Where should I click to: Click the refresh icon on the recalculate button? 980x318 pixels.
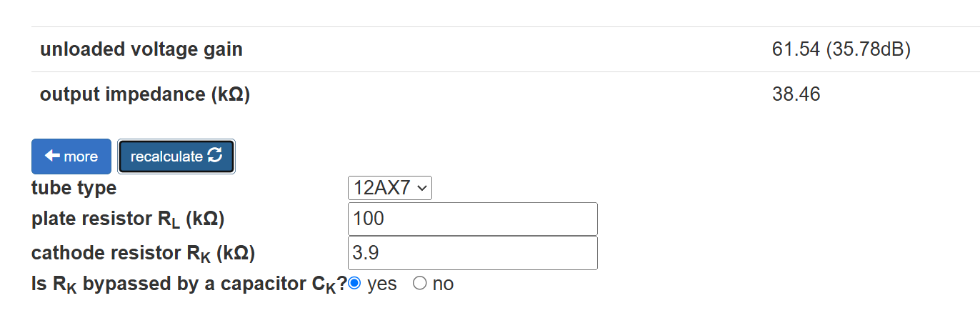tap(214, 156)
